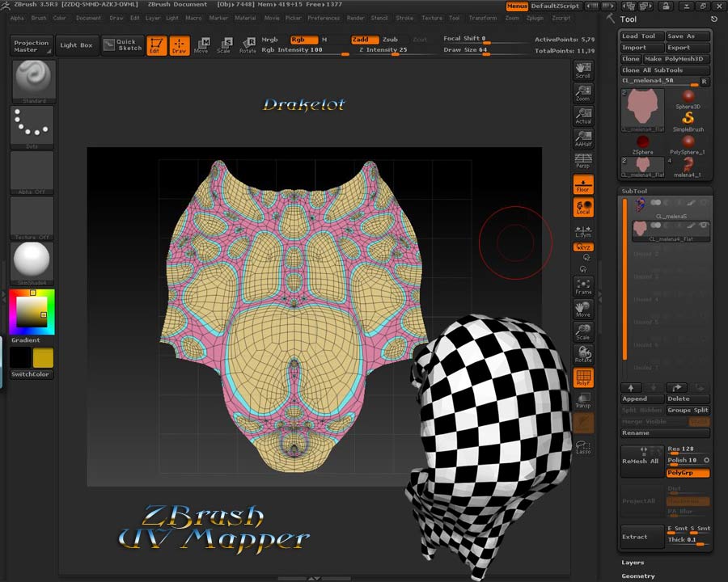Open the Dots stroke type selector
The height and width of the screenshot is (582, 728).
pos(32,127)
